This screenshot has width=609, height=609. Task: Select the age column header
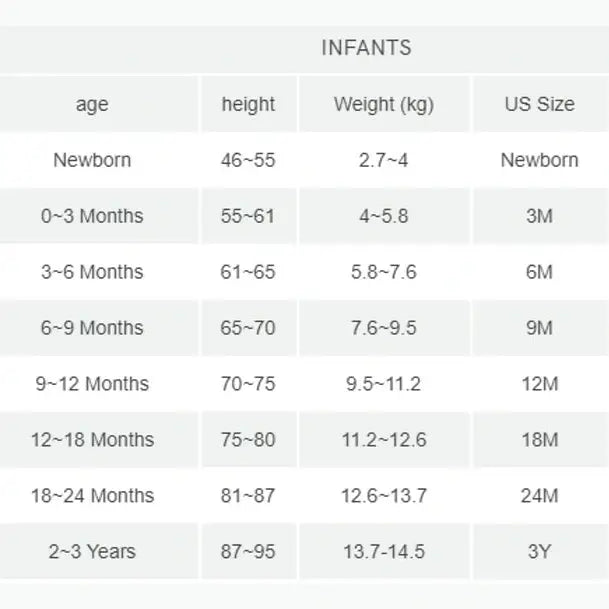click(92, 104)
